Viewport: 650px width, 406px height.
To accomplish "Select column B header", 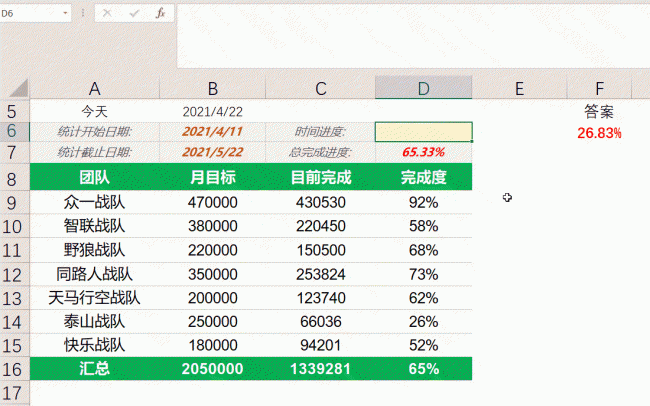I will pos(213,88).
